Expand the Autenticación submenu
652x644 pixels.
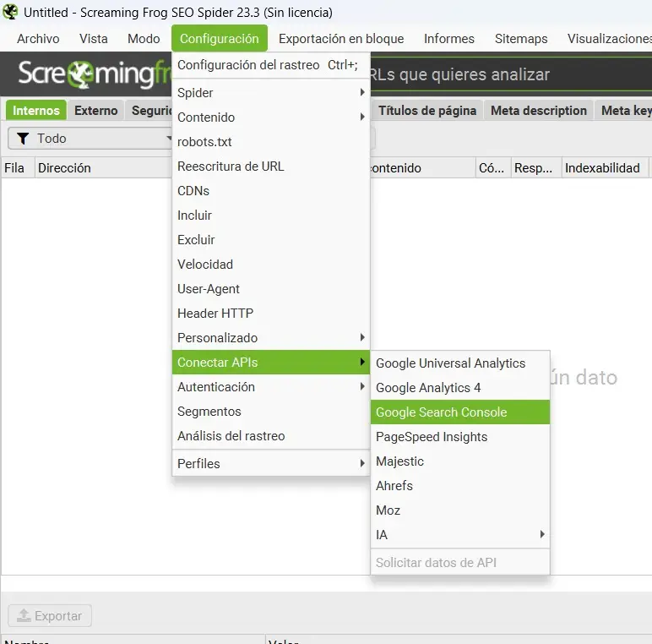coord(271,386)
